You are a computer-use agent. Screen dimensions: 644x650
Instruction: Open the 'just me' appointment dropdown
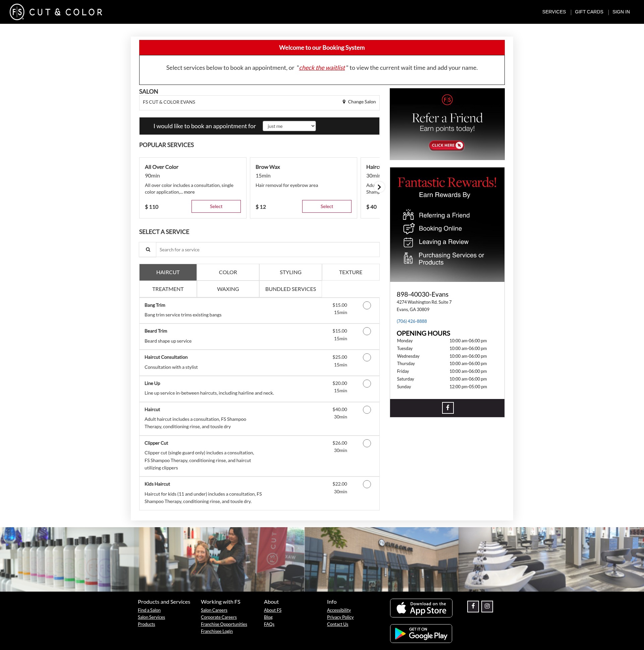[x=289, y=126]
